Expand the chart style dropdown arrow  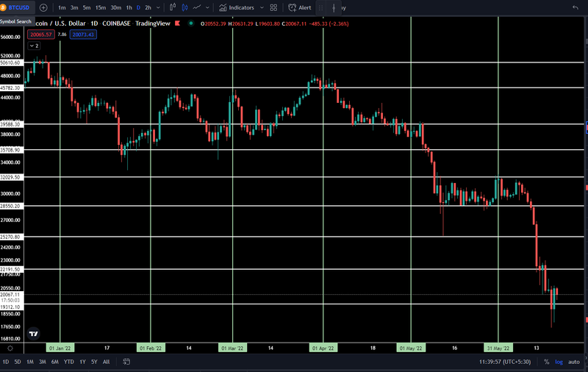pos(207,7)
